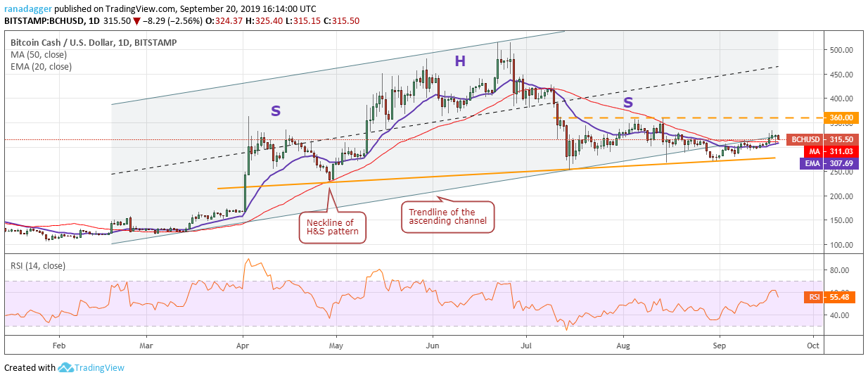Click the left shoulder S label
The width and height of the screenshot is (868, 380).
[276, 110]
